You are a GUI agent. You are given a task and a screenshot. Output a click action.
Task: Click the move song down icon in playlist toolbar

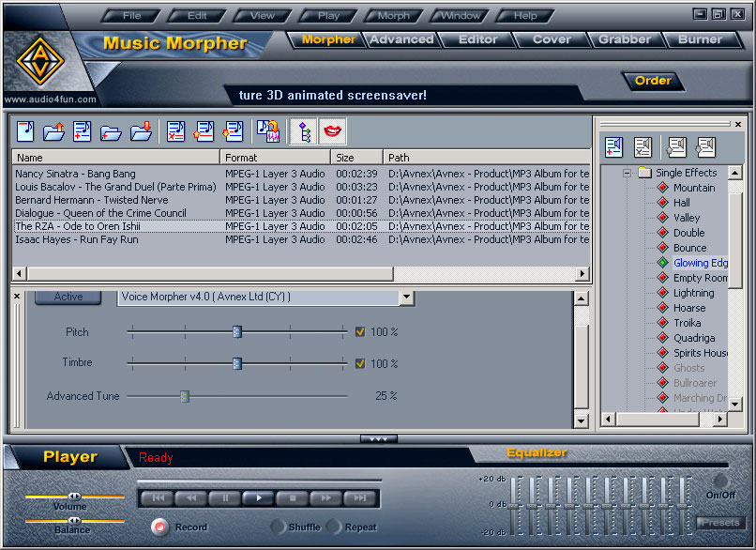(234, 131)
